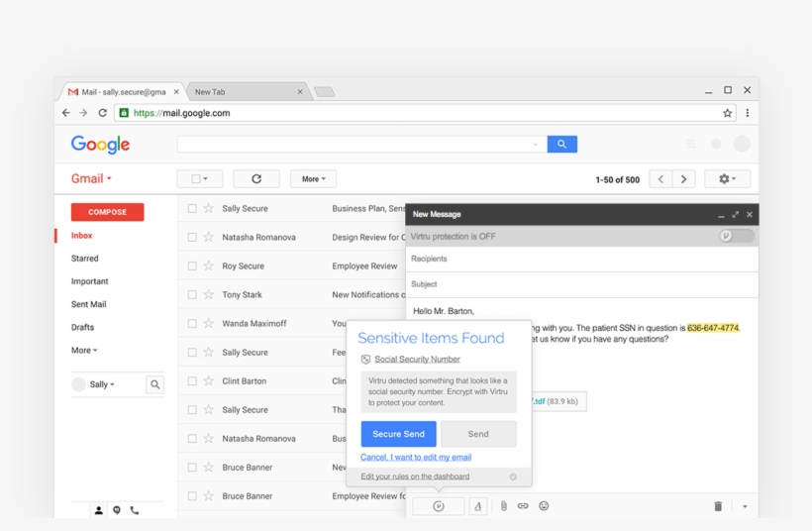Click the blue Gmail search button
This screenshot has height=531, width=812.
(x=561, y=144)
